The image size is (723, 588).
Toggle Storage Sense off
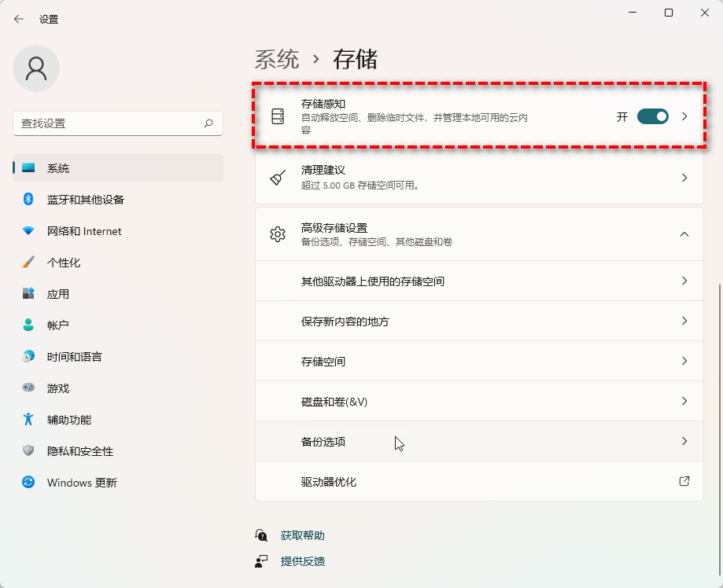(652, 116)
